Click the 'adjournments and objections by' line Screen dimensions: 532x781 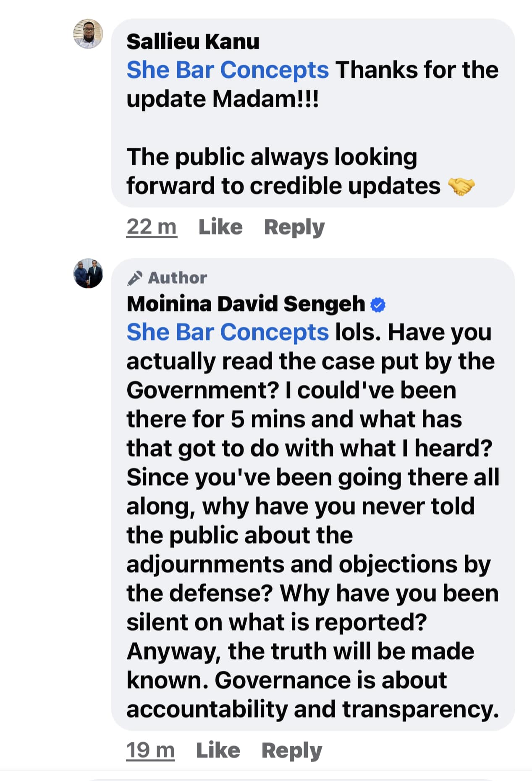pyautogui.click(x=309, y=564)
